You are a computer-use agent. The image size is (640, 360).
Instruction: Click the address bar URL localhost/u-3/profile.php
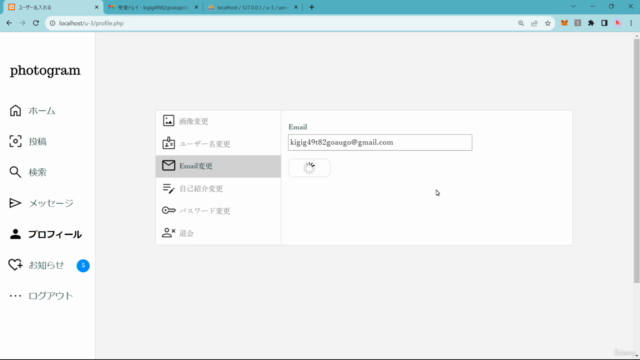point(91,23)
